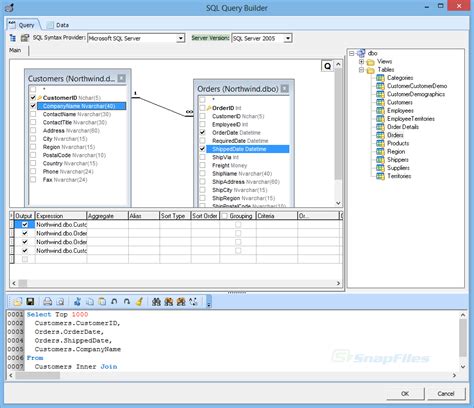Screen dimensions: 474x408
Task: Click the tree structure icon beside SQL Syntax Provider
Action: point(13,38)
